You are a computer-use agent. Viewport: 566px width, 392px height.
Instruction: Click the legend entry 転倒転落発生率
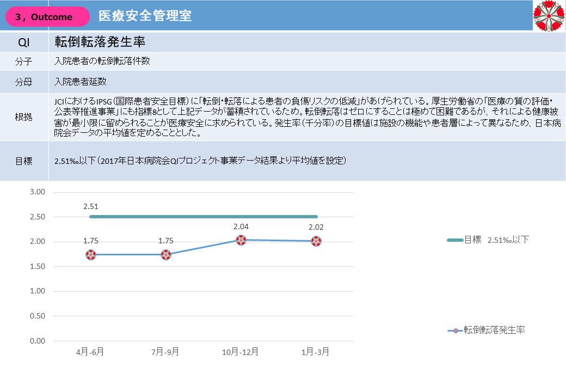(x=486, y=330)
